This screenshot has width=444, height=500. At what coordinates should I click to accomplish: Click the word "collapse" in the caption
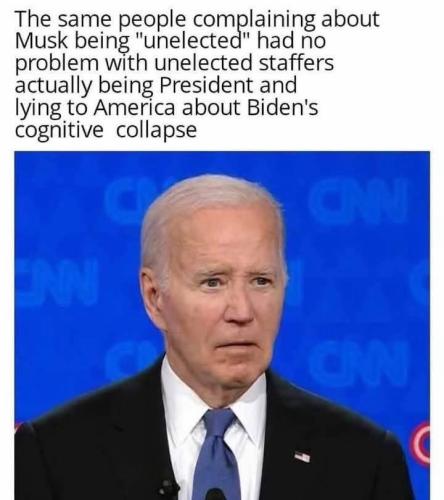tap(156, 130)
